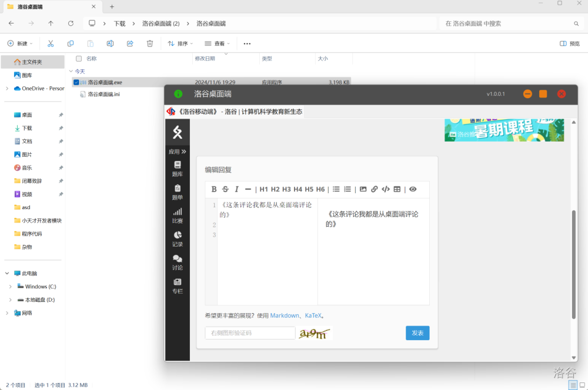Click the captcha verification code input field
The image size is (588, 390).
(x=250, y=333)
